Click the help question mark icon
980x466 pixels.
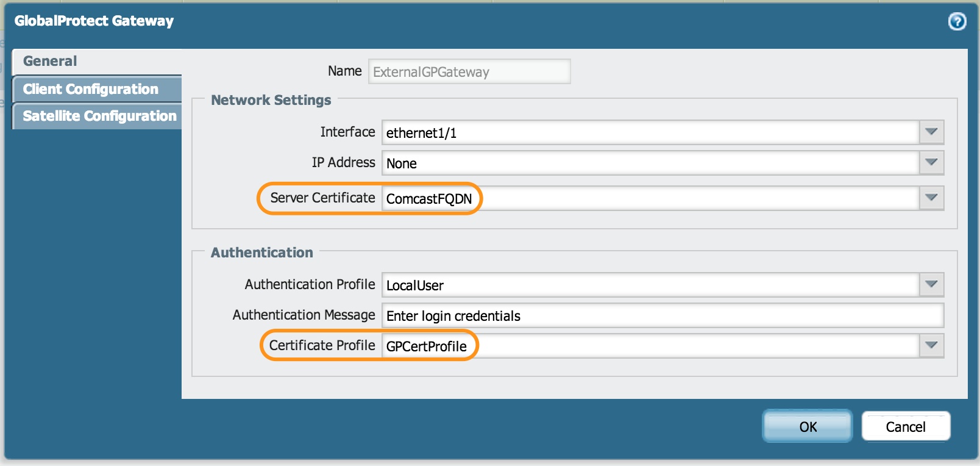[957, 21]
